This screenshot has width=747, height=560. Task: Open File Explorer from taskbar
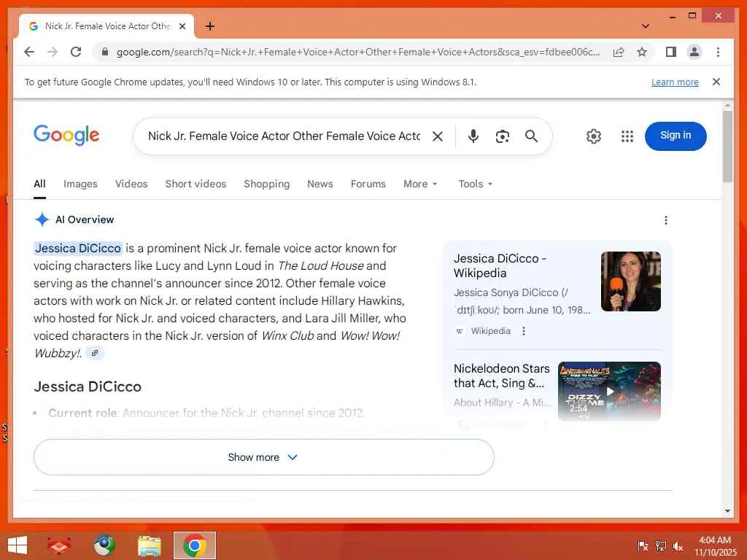tap(149, 545)
